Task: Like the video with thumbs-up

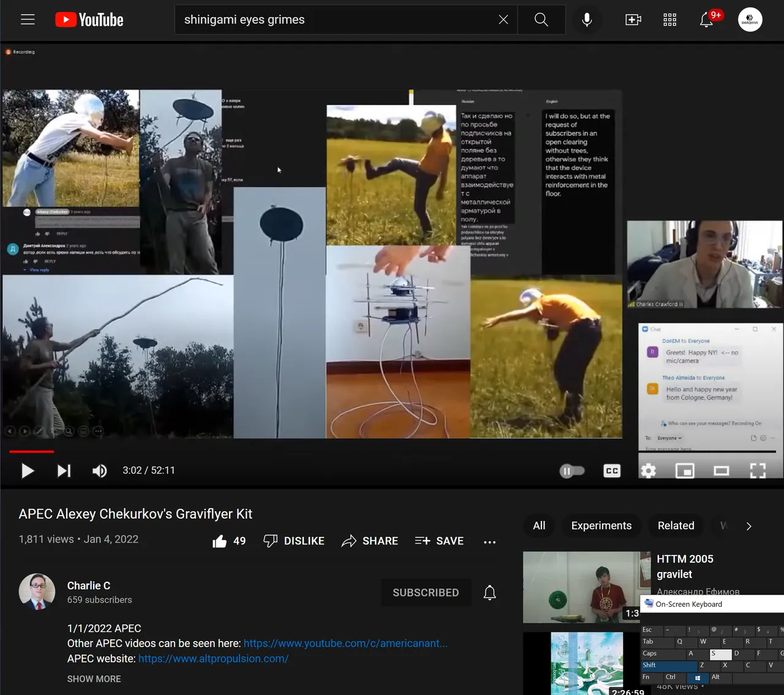Action: [229, 541]
